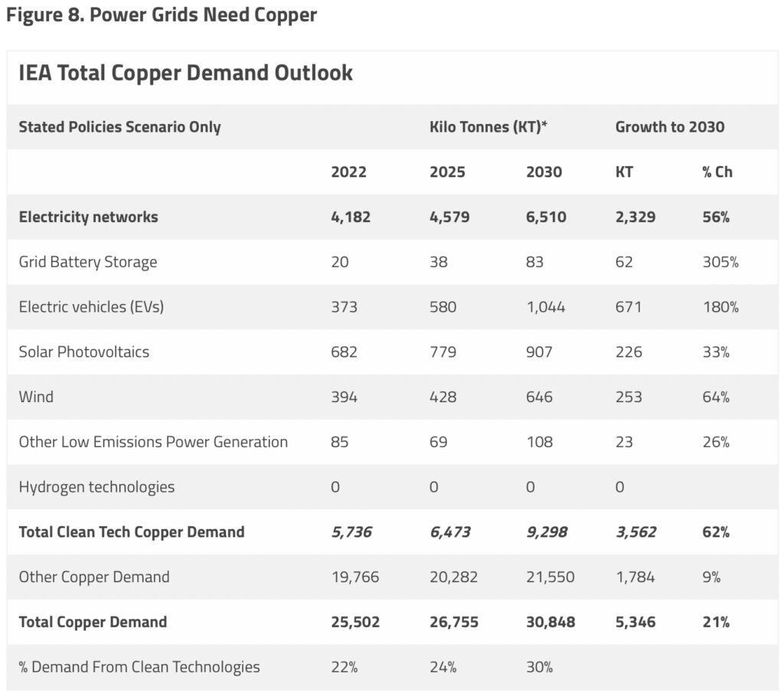784x697 pixels.
Task: Click the 4,182 value for Electricity networks
Action: click(351, 218)
